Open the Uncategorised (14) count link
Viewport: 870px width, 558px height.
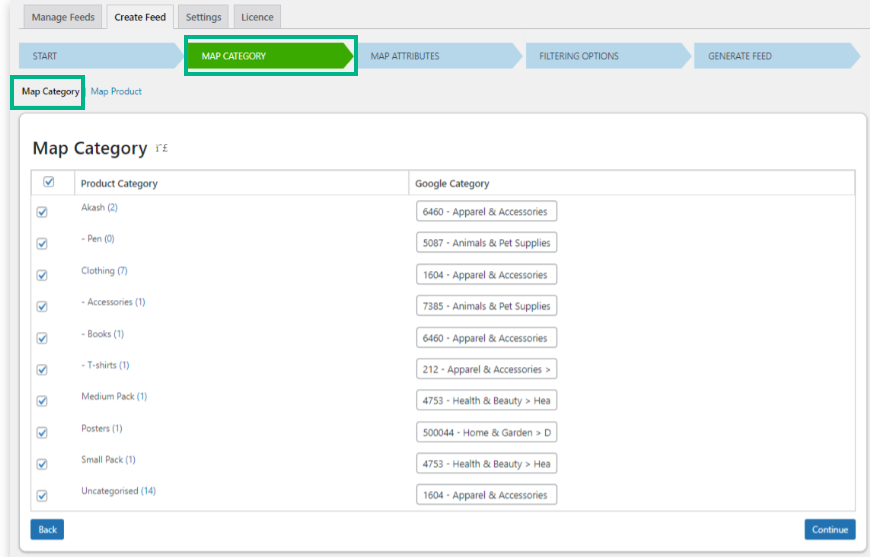(148, 491)
